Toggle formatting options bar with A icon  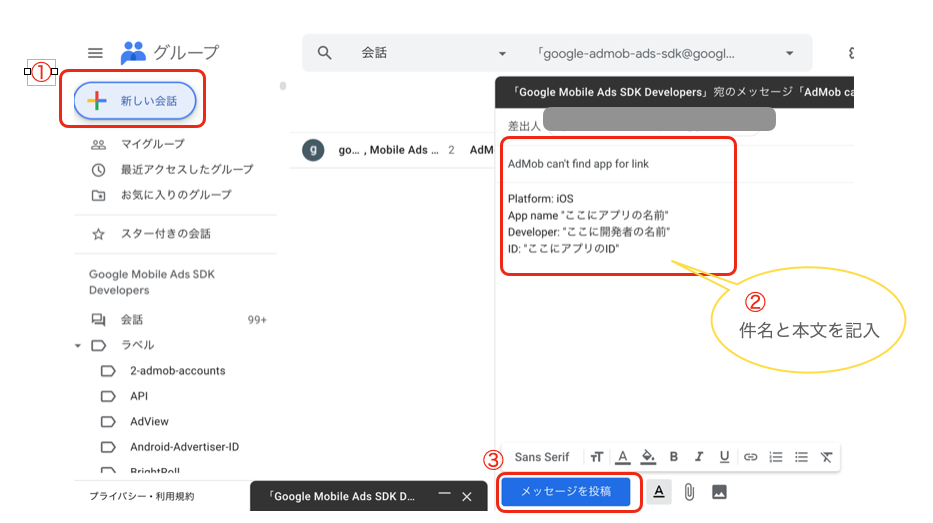pyautogui.click(x=659, y=492)
